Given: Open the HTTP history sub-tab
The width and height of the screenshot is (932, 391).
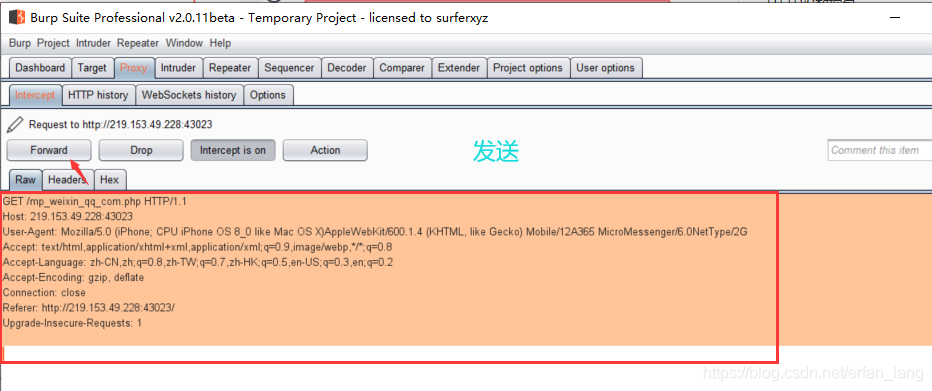Looking at the screenshot, I should 98,95.
